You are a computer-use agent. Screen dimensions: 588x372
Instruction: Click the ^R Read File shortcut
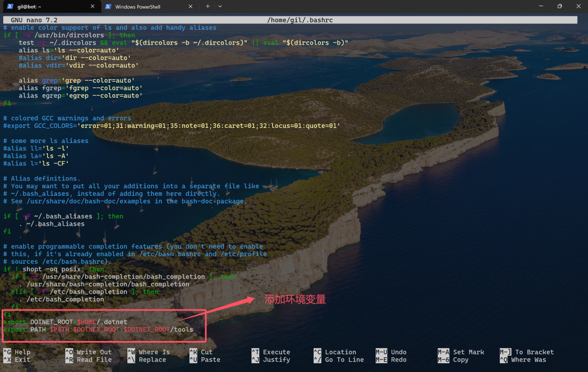89,359
